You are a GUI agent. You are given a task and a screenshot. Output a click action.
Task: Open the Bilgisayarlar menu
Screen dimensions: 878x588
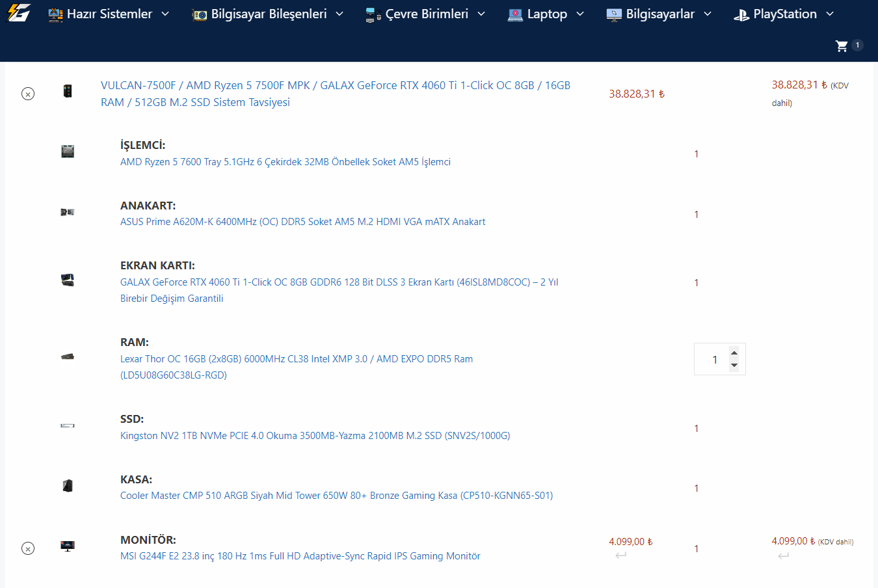[659, 14]
